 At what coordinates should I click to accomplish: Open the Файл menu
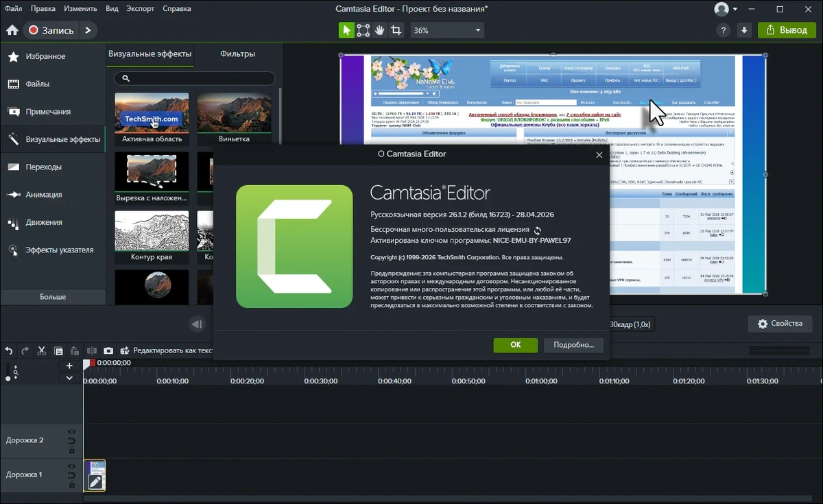coord(12,9)
